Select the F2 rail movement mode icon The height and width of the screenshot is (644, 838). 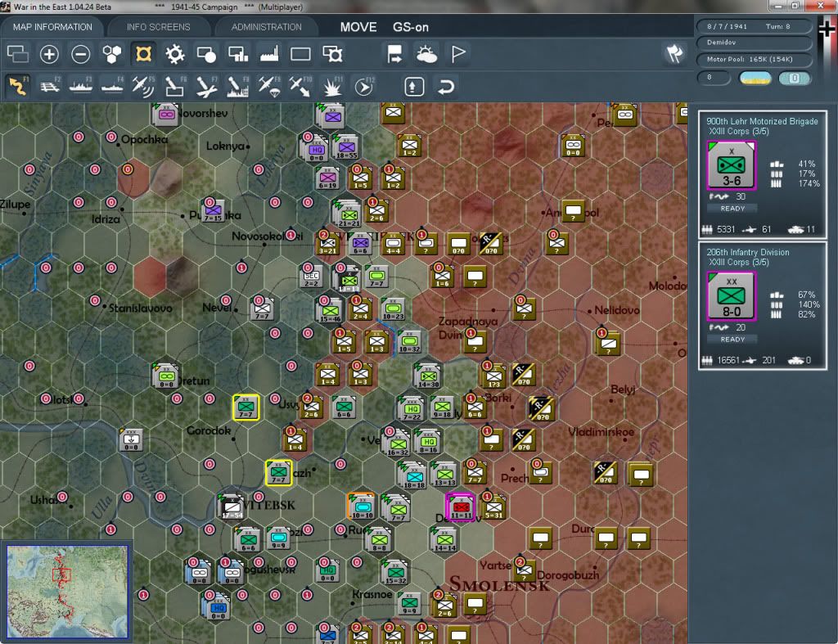(x=50, y=86)
